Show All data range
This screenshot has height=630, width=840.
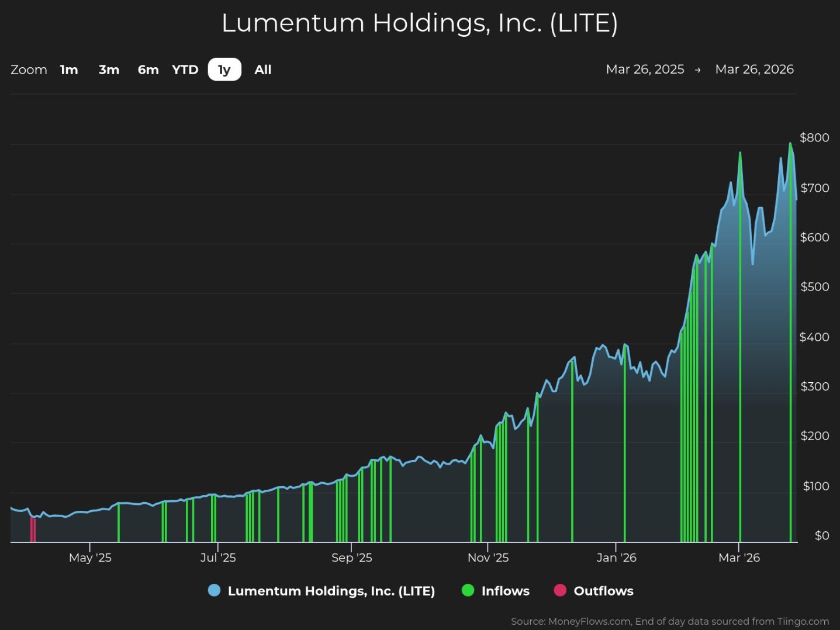pos(263,70)
